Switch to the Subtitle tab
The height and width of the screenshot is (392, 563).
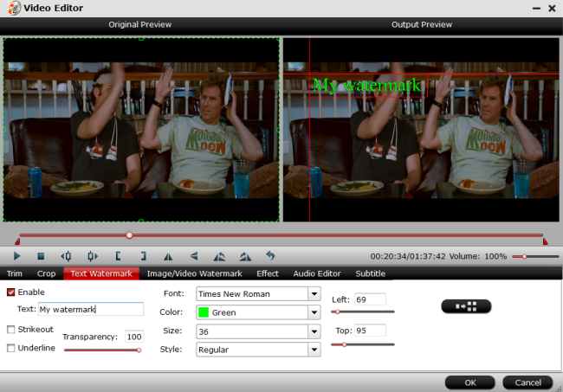click(370, 273)
